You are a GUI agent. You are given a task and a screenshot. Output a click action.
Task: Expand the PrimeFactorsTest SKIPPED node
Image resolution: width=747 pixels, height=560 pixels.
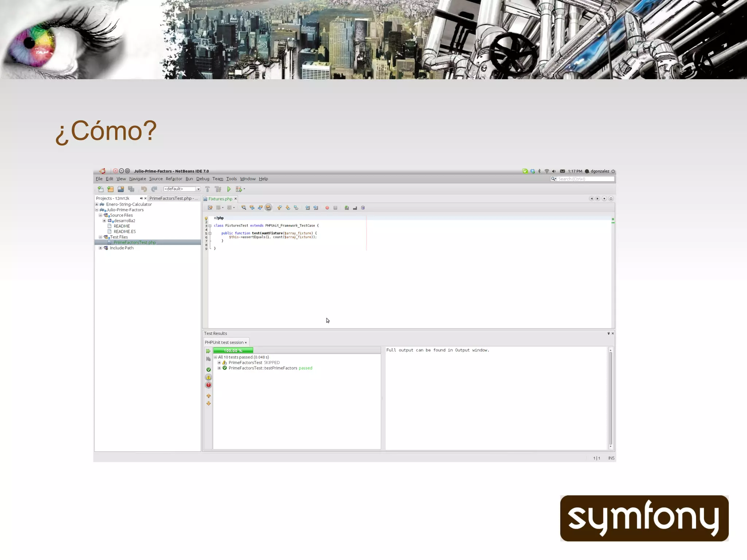(219, 363)
